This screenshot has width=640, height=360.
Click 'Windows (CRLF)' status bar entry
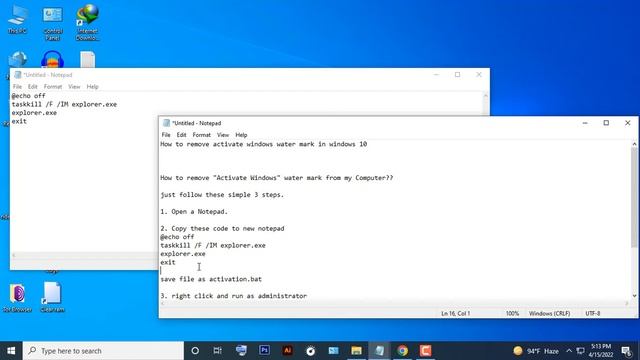549,313
